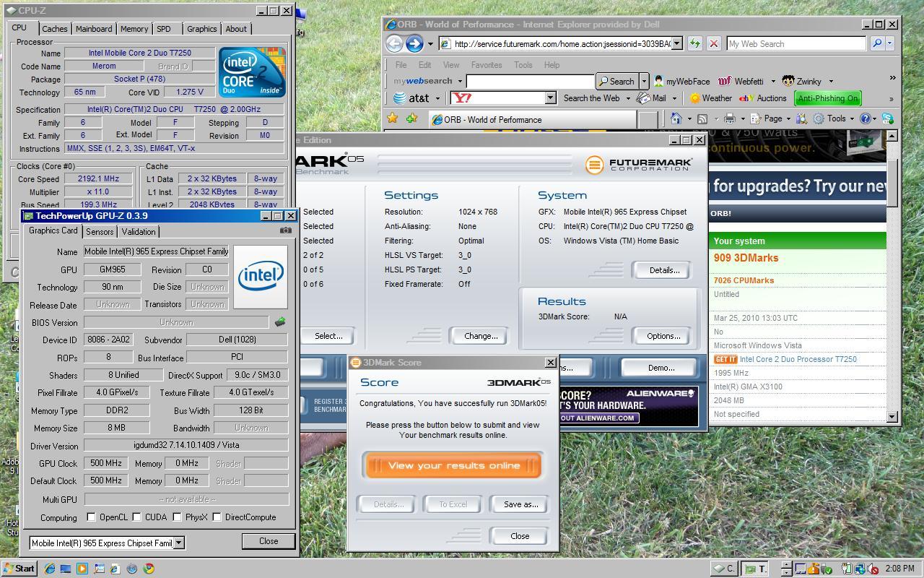This screenshot has height=578, width=924.
Task: Open the Sensors tab in GPU-Z
Action: [100, 232]
